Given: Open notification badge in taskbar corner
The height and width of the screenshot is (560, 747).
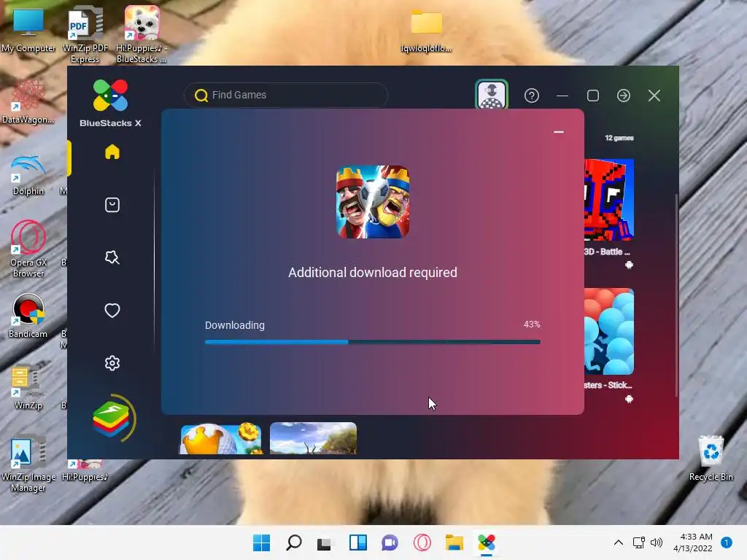Looking at the screenshot, I should (727, 542).
